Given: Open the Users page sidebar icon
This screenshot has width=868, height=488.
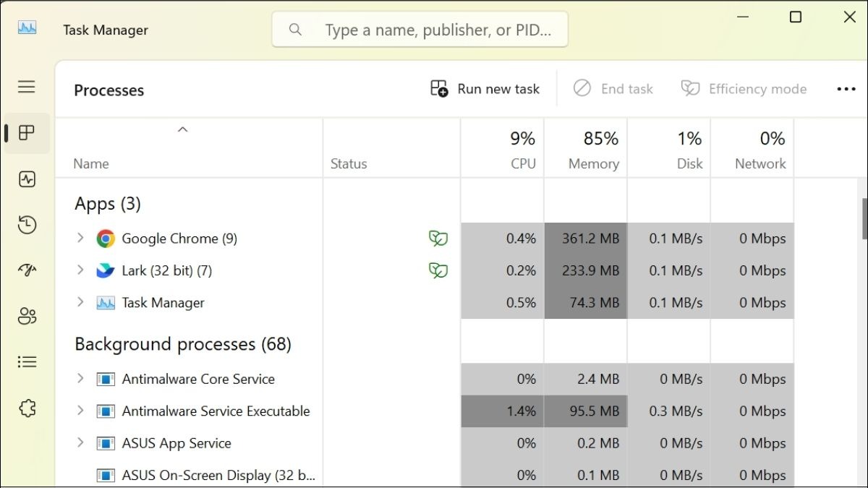Looking at the screenshot, I should pos(27,316).
